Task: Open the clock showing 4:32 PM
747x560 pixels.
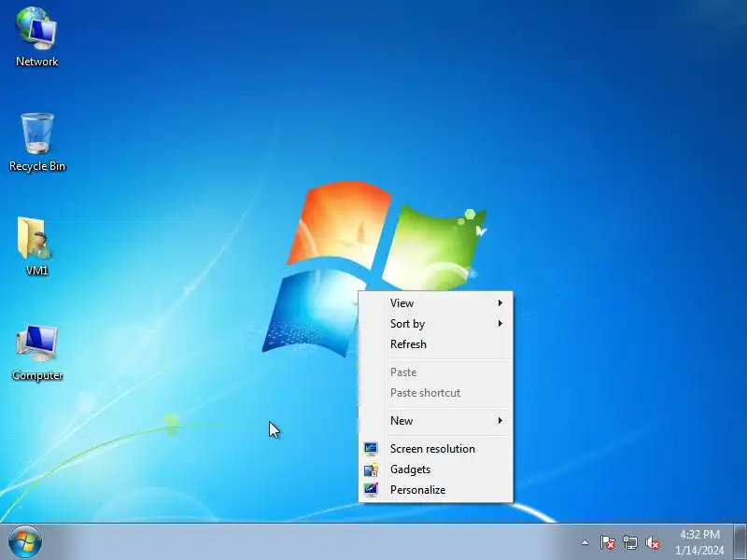Action: (x=699, y=534)
